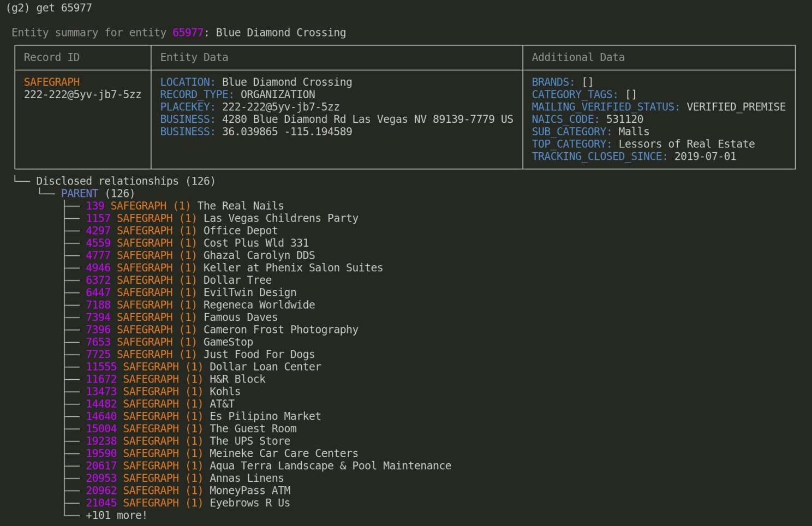Select row 20617 Aqua Terra Landscape & Pool Maintenance
This screenshot has height=526, width=812.
268,466
